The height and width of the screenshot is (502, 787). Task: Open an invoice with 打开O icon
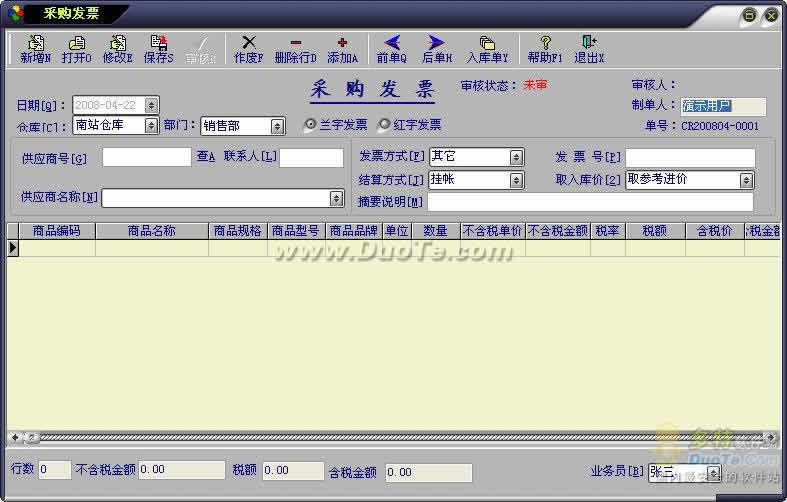point(76,50)
